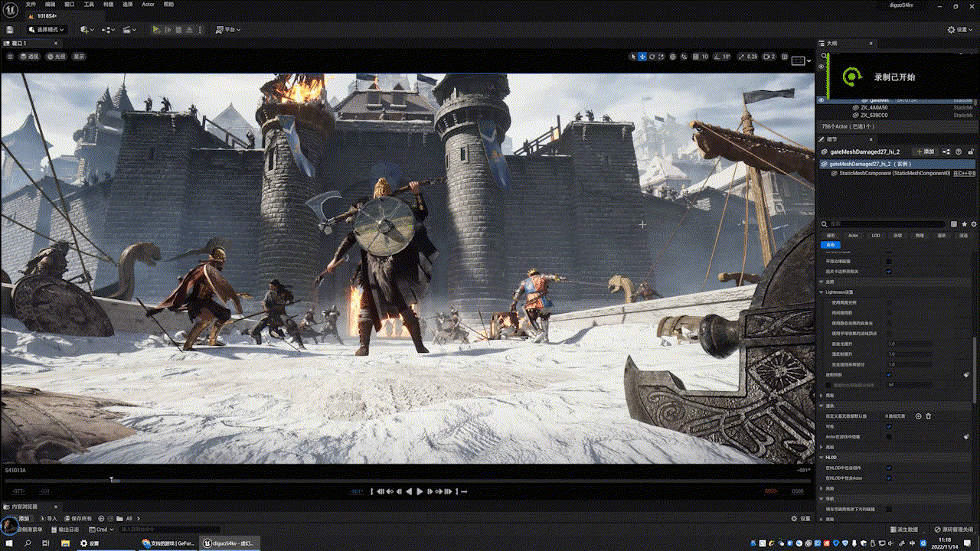Toggle 在HLOD中包含Actor checkbox
The width and height of the screenshot is (980, 551).
889,478
